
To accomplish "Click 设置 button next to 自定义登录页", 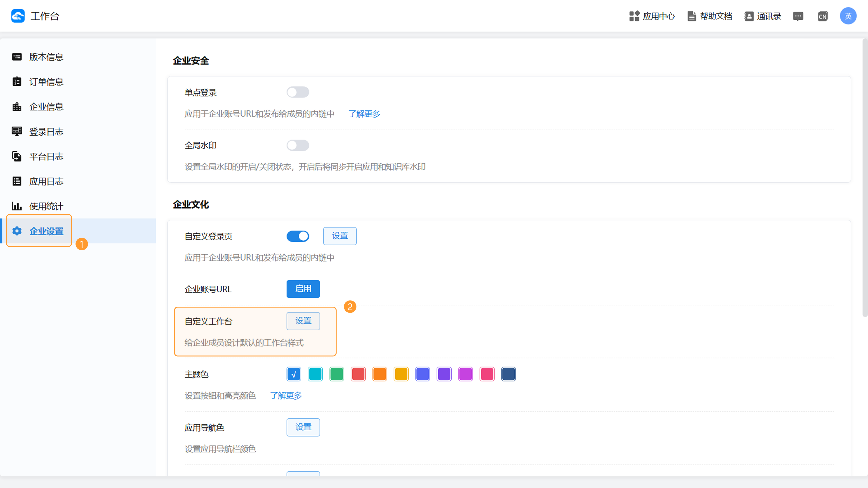I will [x=340, y=236].
